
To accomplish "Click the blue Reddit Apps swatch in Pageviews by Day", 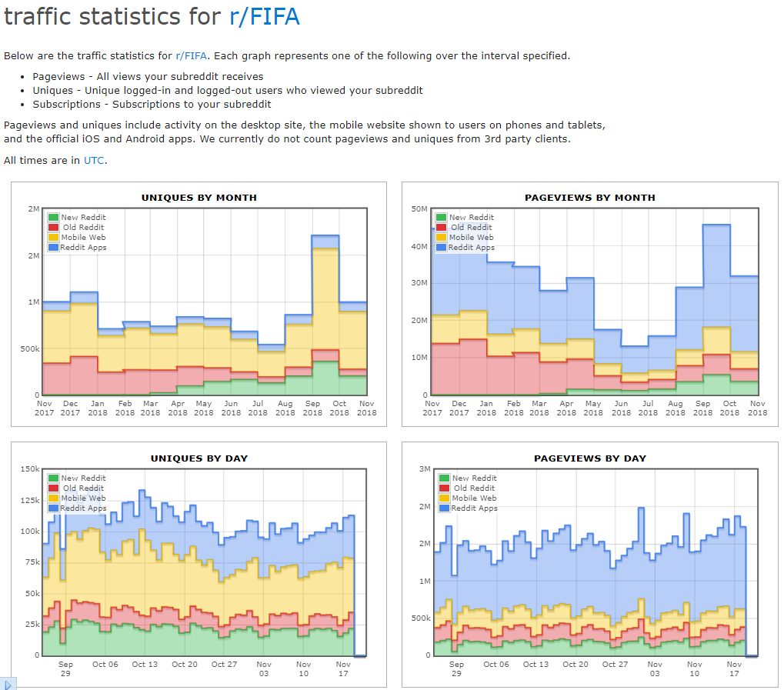I will click(444, 508).
